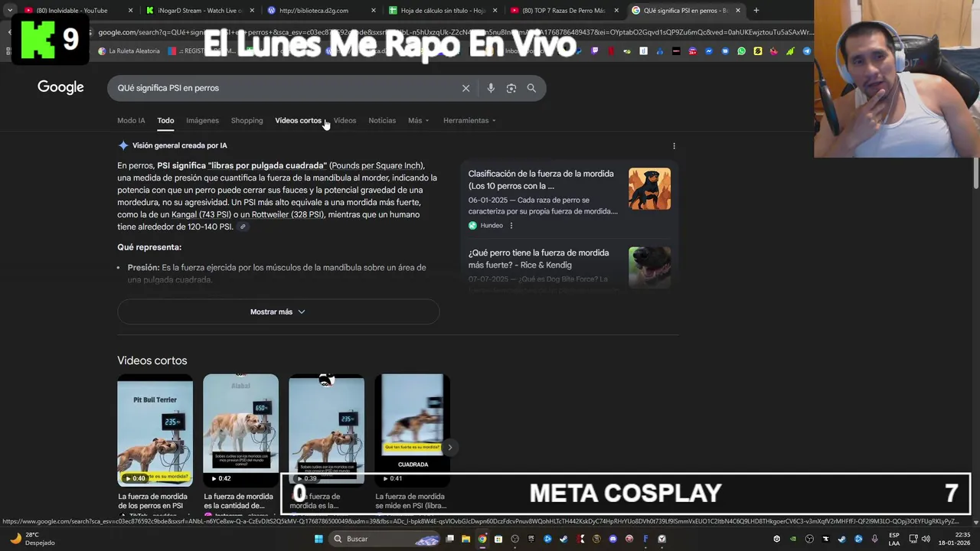Viewport: 980px width, 551px height.
Task: Open Discord from the taskbar
Action: 613,539
